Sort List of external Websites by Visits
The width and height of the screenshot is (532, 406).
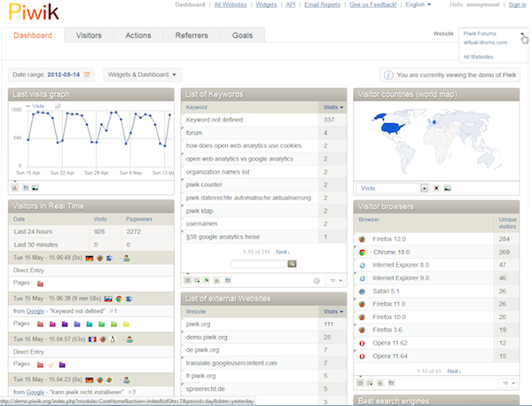pos(332,311)
